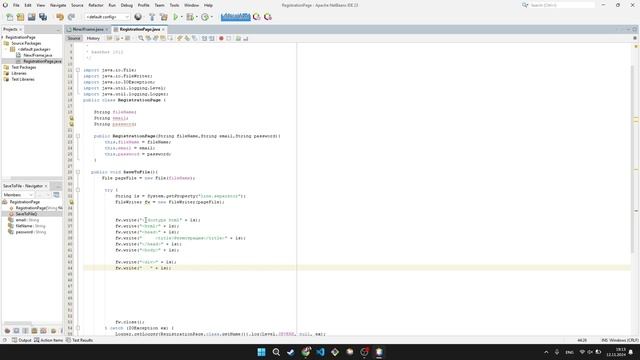
Task: Toggle the third Navigator filter button at bottom
Action: coord(25,331)
